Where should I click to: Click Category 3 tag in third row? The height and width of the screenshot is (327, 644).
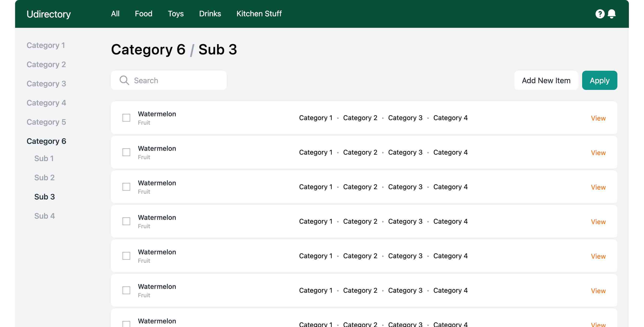405,187
